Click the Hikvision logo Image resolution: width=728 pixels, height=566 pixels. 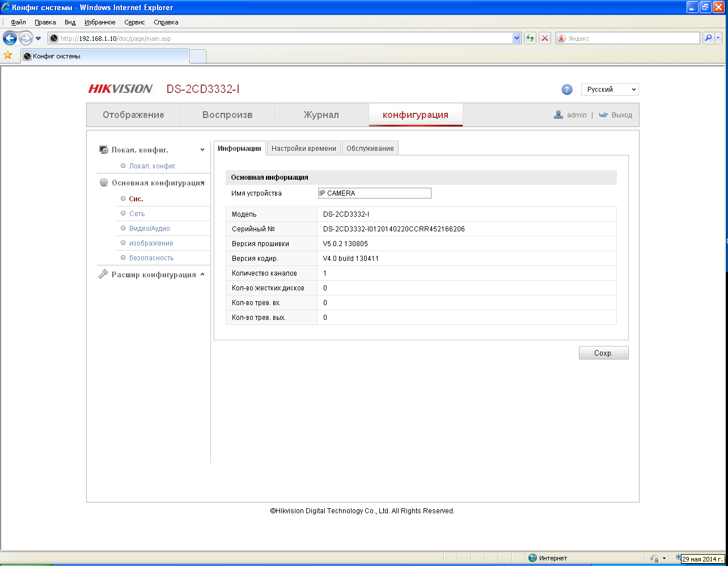[x=120, y=89]
